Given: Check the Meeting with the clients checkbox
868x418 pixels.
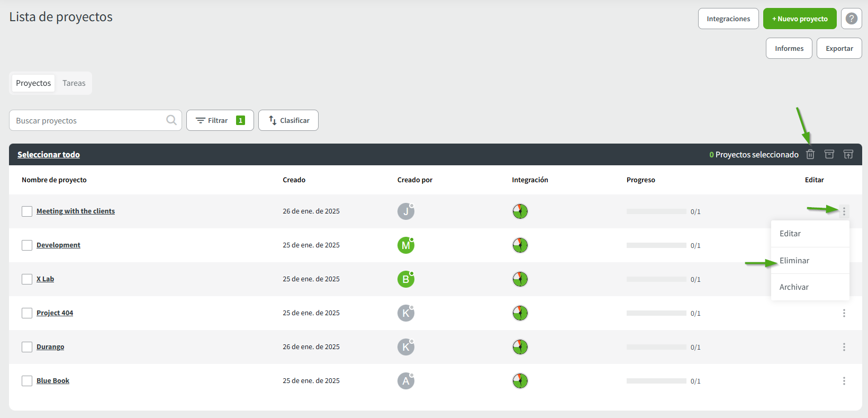Looking at the screenshot, I should point(27,211).
